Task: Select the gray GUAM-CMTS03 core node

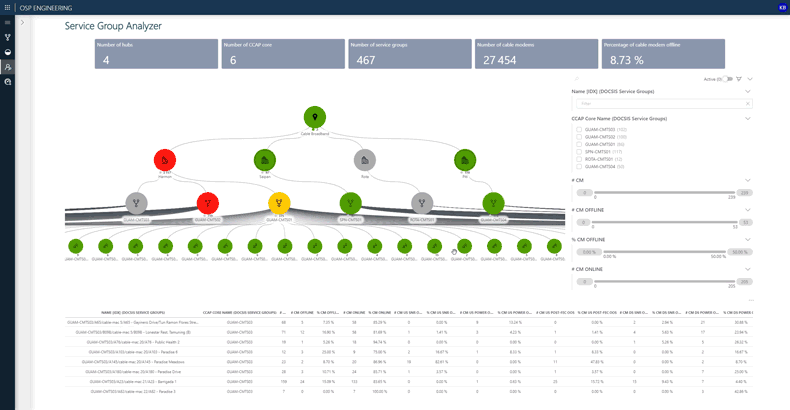Action: click(x=137, y=203)
